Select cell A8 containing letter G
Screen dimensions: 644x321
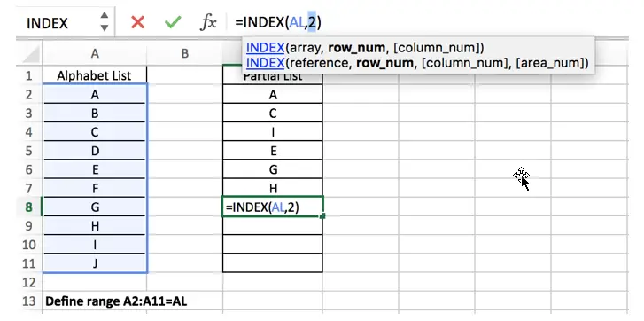click(x=95, y=207)
